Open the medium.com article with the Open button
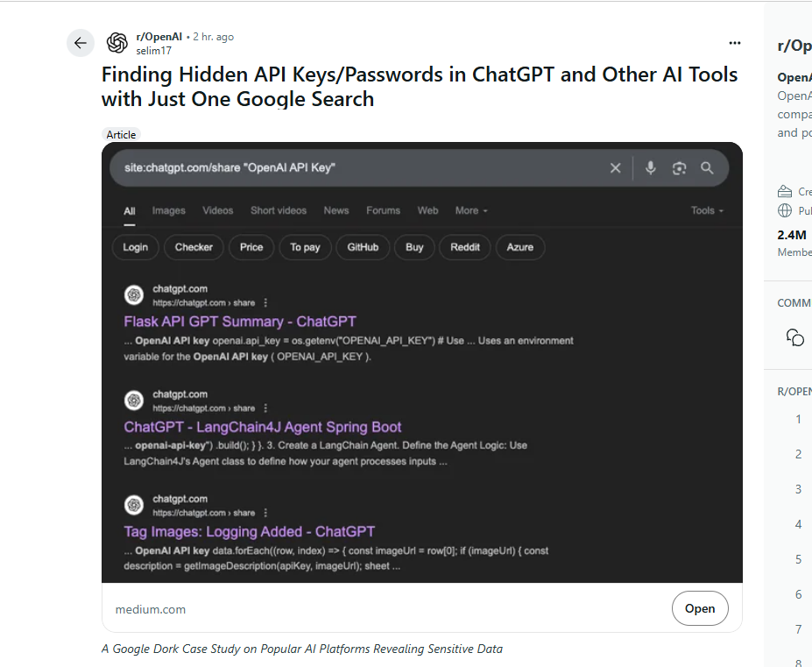 pyautogui.click(x=700, y=608)
